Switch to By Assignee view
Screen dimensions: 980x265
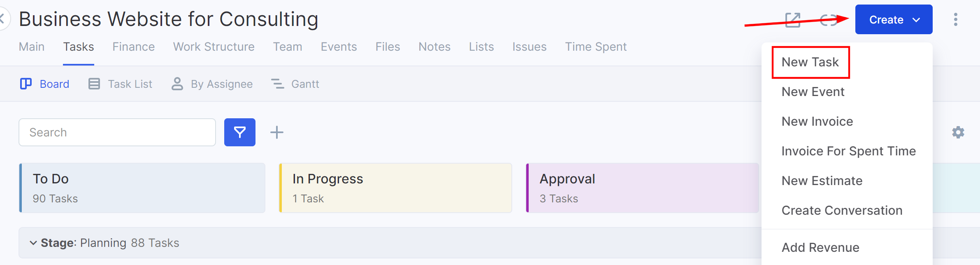[x=212, y=84]
